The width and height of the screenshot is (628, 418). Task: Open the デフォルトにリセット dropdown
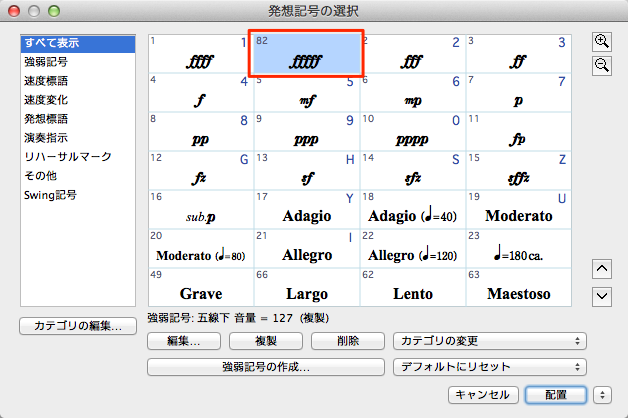tap(490, 367)
